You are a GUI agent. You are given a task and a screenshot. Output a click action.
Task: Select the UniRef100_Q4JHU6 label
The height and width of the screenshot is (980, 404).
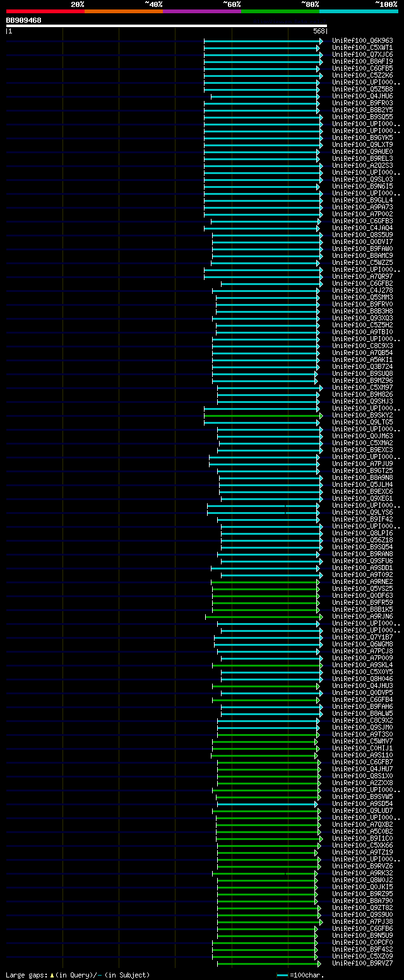(362, 96)
